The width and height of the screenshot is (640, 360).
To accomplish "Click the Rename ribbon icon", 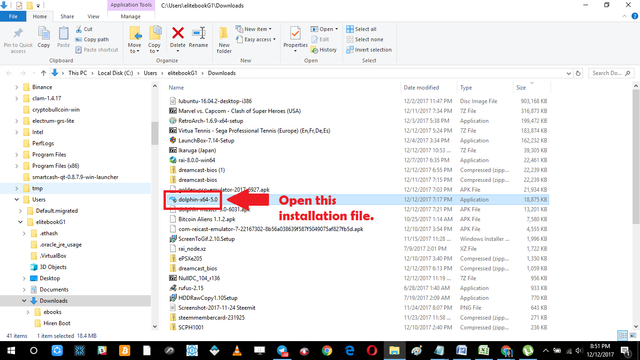I will pyautogui.click(x=198, y=33).
